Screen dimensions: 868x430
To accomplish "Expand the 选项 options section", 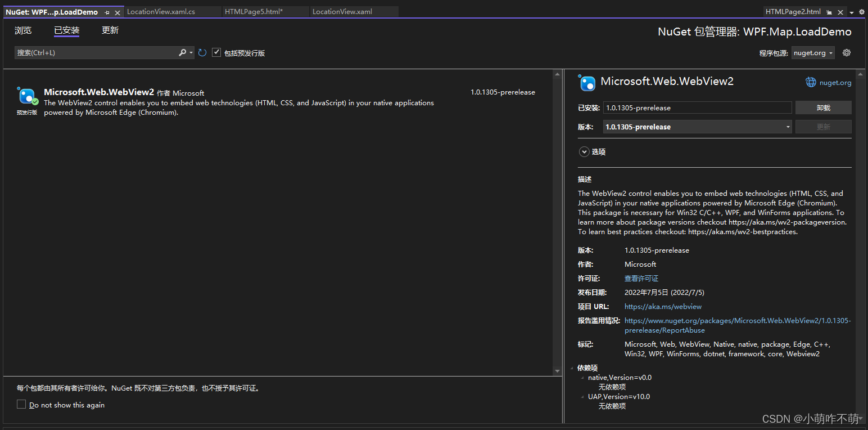I will [x=585, y=152].
